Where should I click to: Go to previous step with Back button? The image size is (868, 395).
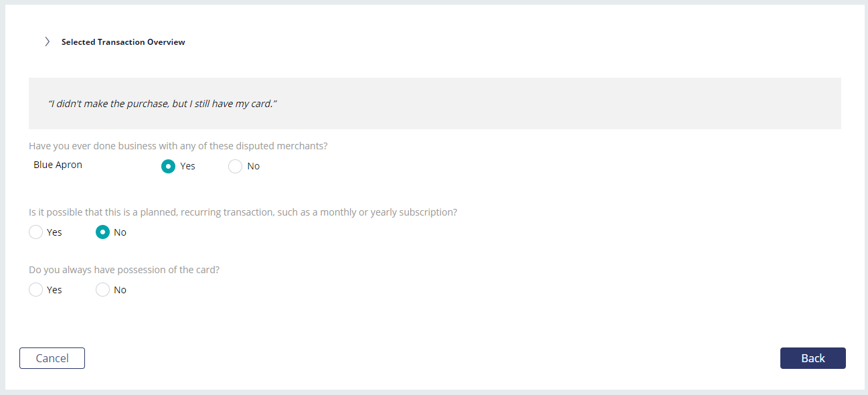tap(813, 358)
